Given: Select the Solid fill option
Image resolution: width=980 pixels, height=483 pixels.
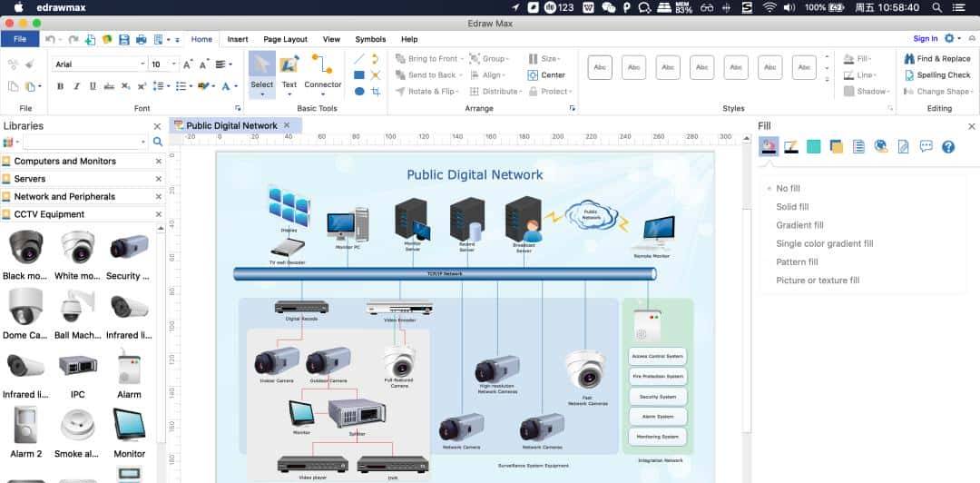Looking at the screenshot, I should [x=792, y=207].
